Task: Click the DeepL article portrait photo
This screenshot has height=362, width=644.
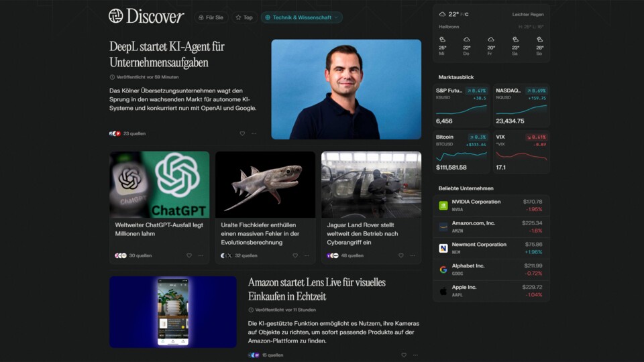Action: click(x=346, y=89)
